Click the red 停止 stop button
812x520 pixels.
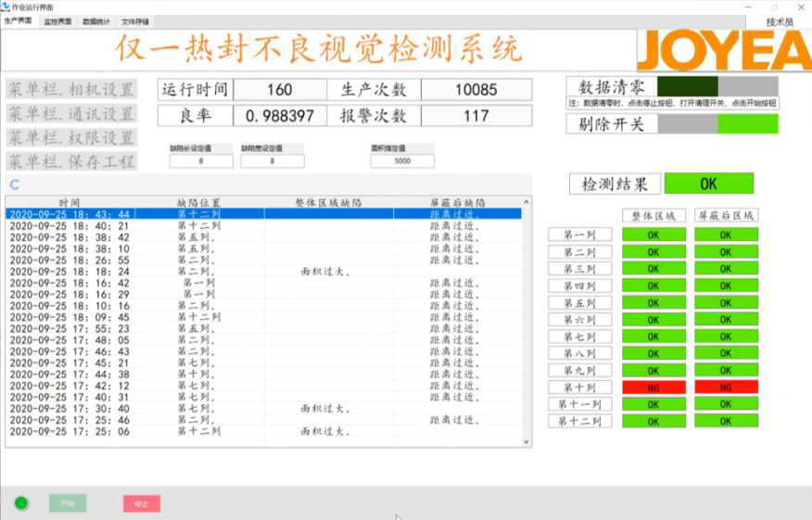[x=142, y=503]
